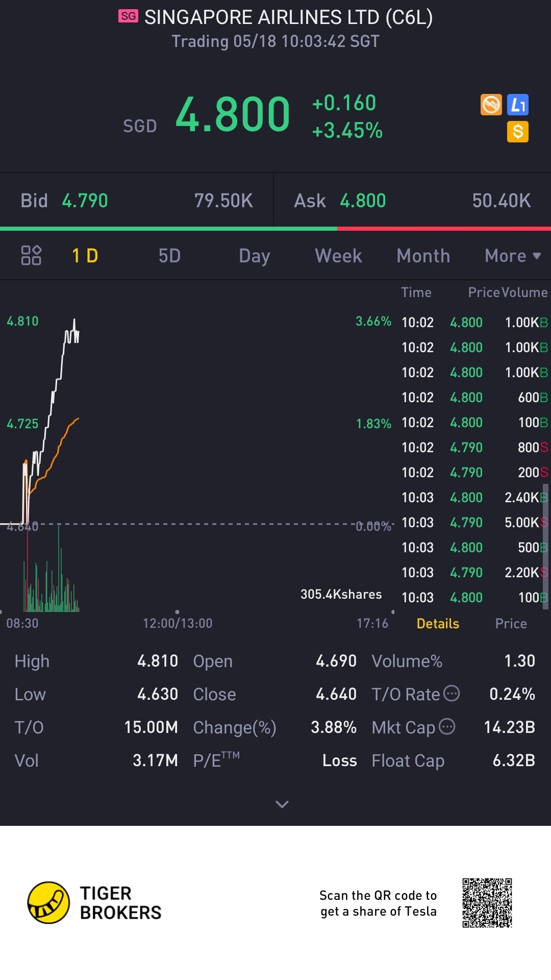Screen dimensions: 551x980
Task: Tap the T/O Rate 0.24% value
Action: point(512,694)
